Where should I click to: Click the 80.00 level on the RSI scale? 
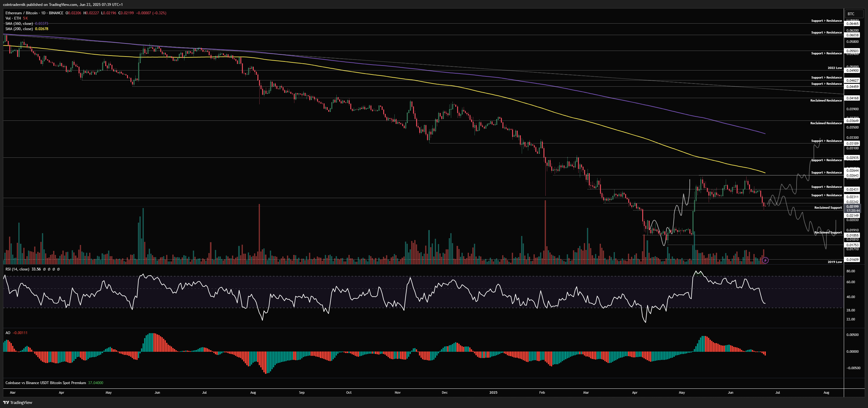851,271
